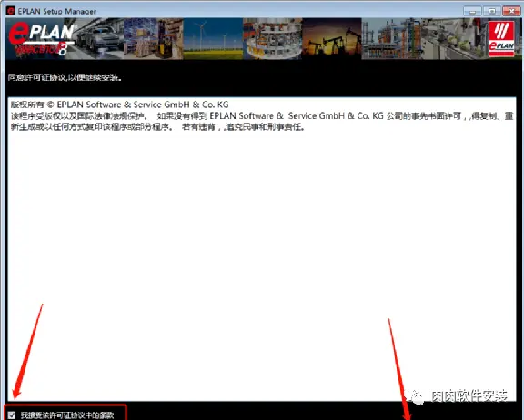Click the car factory banner image
The width and height of the screenshot is (524, 420).
tap(98, 39)
